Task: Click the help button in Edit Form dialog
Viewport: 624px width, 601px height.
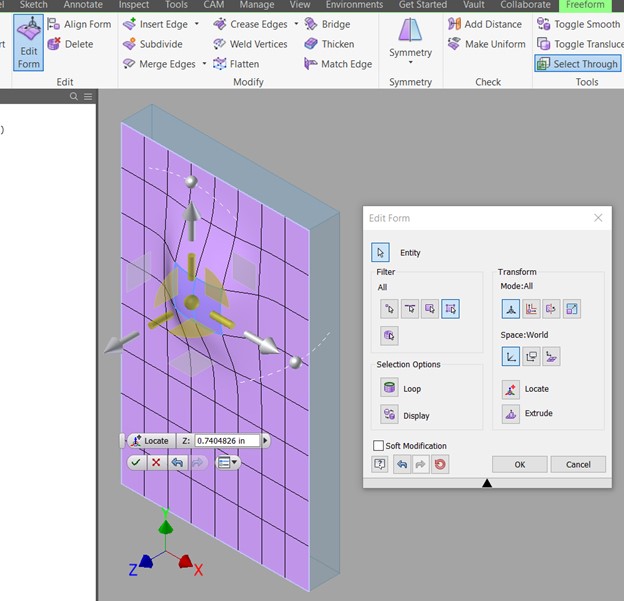Action: [380, 464]
